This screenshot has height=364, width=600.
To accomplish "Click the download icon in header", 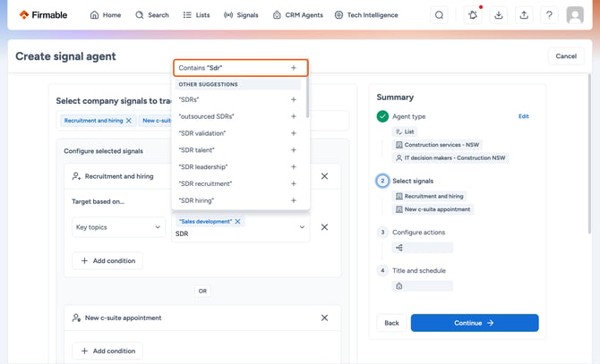I will pyautogui.click(x=498, y=15).
